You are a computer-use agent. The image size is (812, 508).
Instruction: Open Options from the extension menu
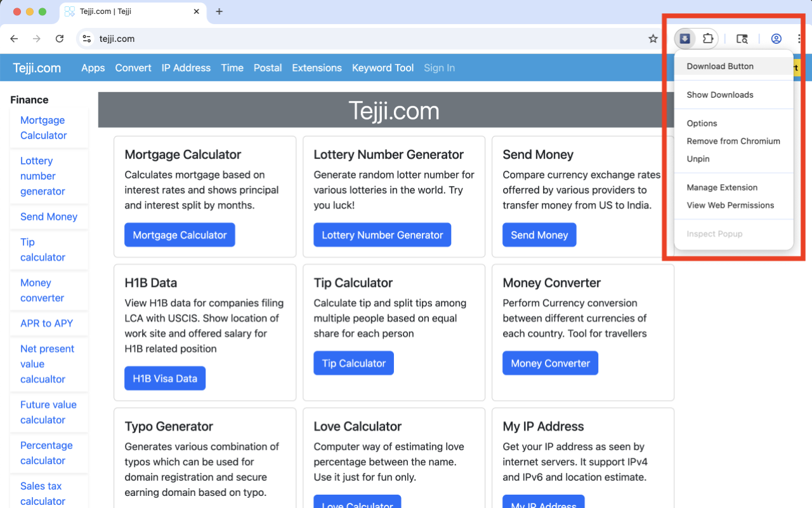734,123
